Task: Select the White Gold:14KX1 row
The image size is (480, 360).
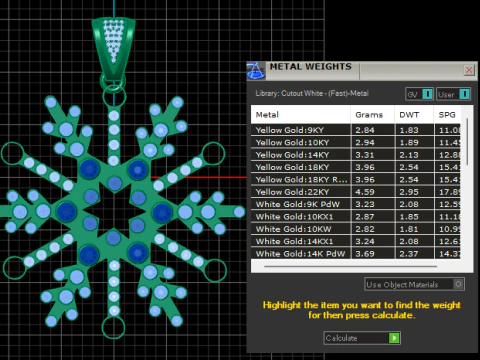Action: 356,241
